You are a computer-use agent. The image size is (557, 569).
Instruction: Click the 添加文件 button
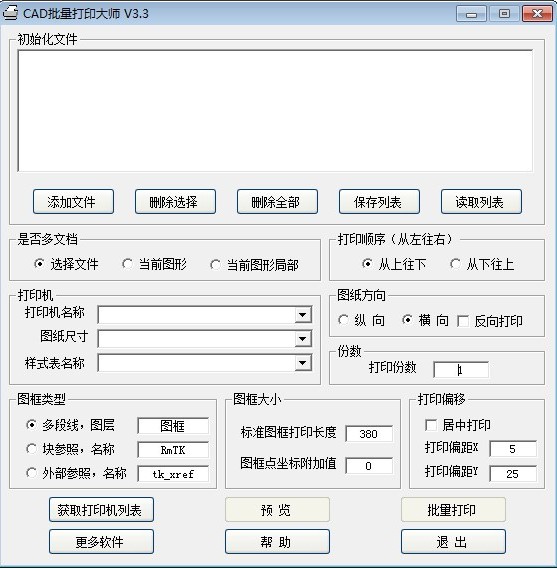73,202
